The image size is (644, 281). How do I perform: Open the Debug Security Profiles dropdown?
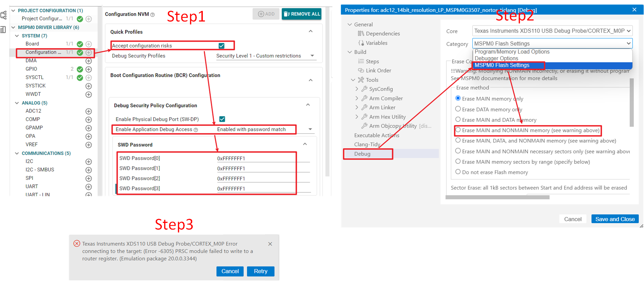[x=312, y=56]
